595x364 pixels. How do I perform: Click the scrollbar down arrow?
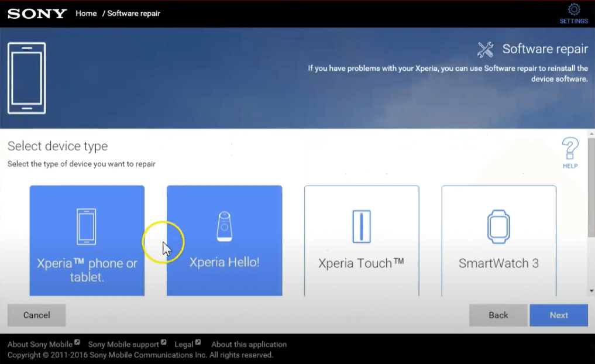point(591,291)
